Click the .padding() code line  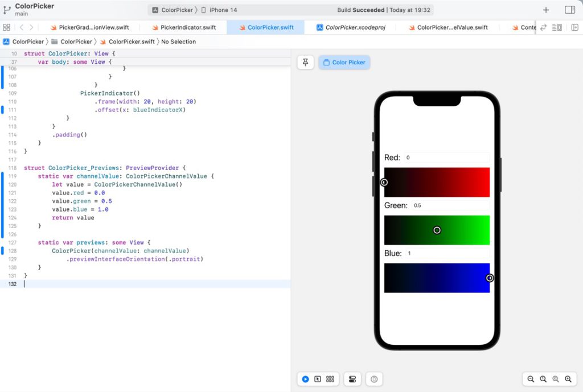69,134
